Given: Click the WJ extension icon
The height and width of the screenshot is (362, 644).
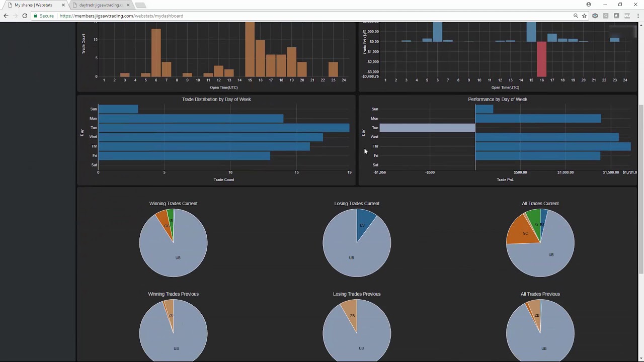Looking at the screenshot, I should pyautogui.click(x=627, y=16).
